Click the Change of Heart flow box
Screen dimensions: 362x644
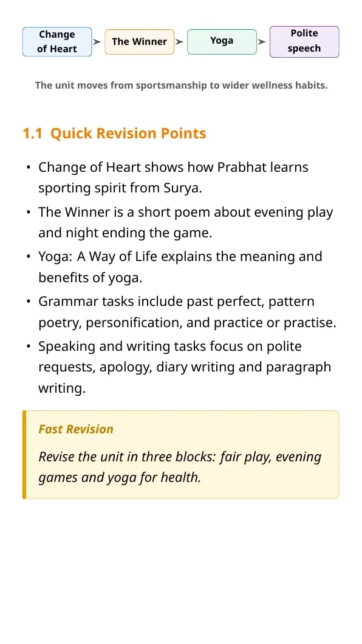tap(57, 41)
